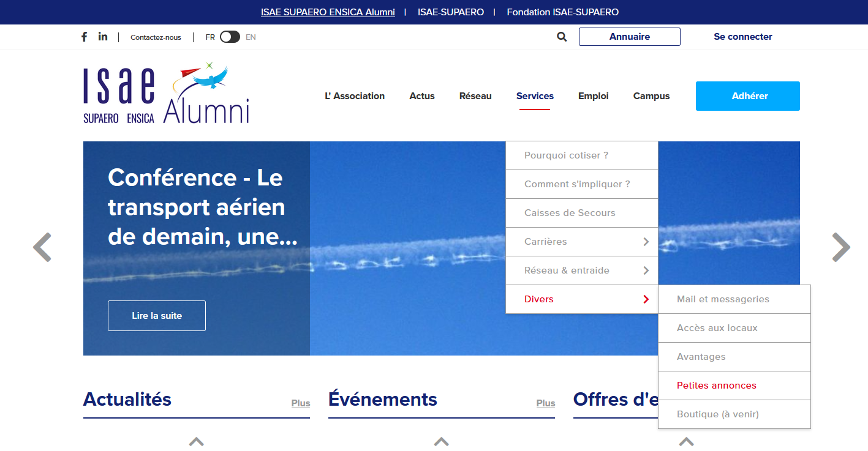Open the Campus menu
This screenshot has width=868, height=451.
coord(651,96)
